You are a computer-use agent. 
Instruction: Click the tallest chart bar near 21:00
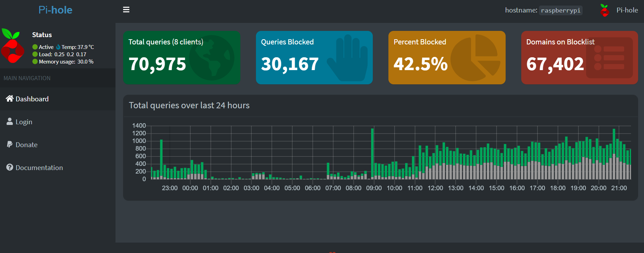click(x=614, y=154)
